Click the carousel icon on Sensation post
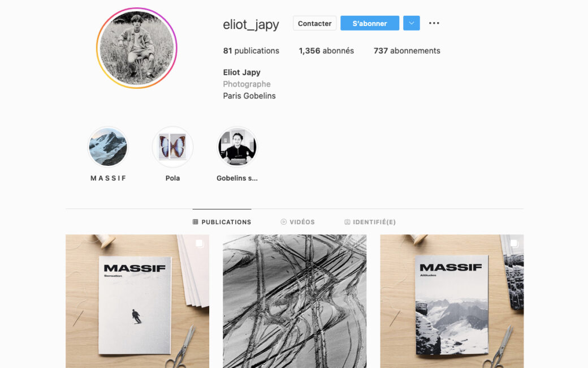 [x=200, y=243]
